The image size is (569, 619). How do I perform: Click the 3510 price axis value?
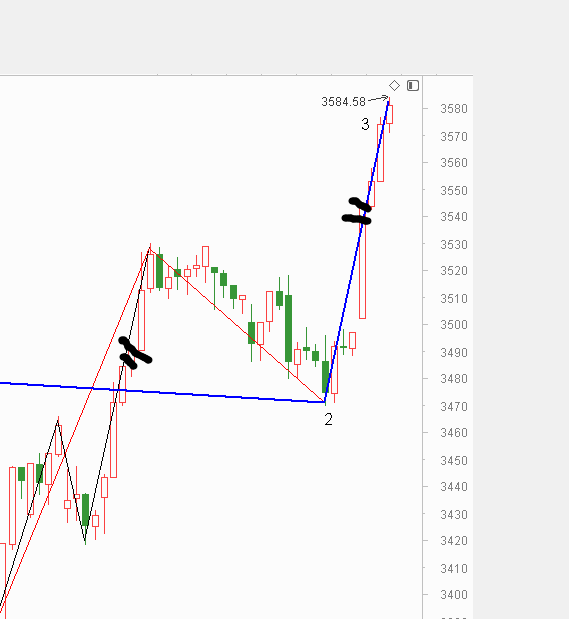point(454,298)
